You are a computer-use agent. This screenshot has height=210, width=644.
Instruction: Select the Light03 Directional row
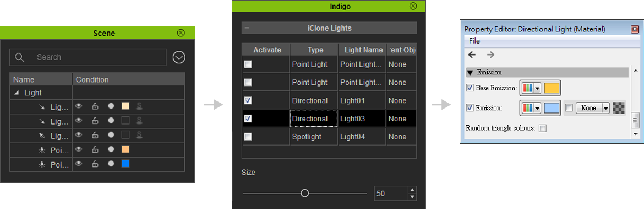tap(329, 119)
